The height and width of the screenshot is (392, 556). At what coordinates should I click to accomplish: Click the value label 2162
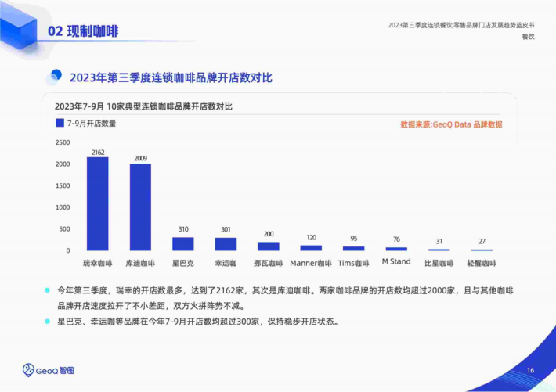click(x=98, y=153)
